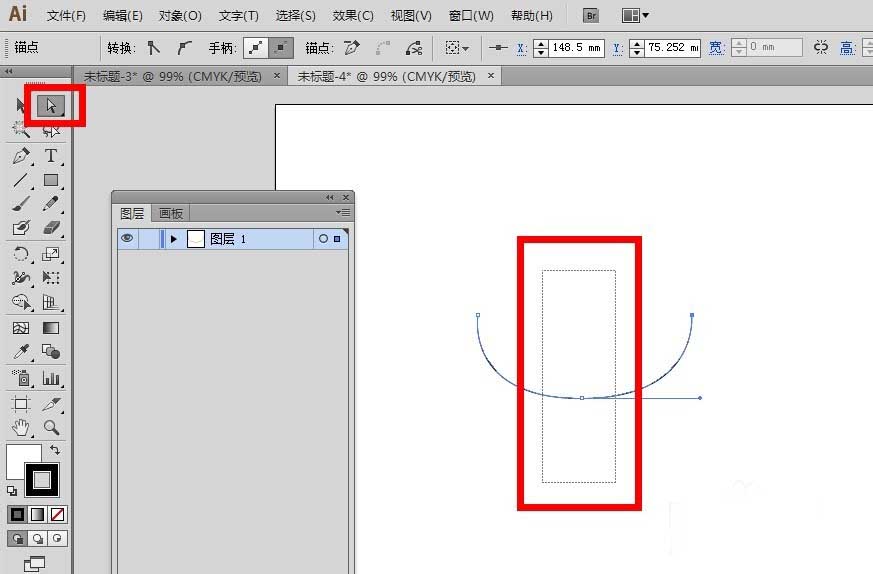Launch Adobe Bridge with Br button
This screenshot has height=574, width=873.
coord(591,16)
